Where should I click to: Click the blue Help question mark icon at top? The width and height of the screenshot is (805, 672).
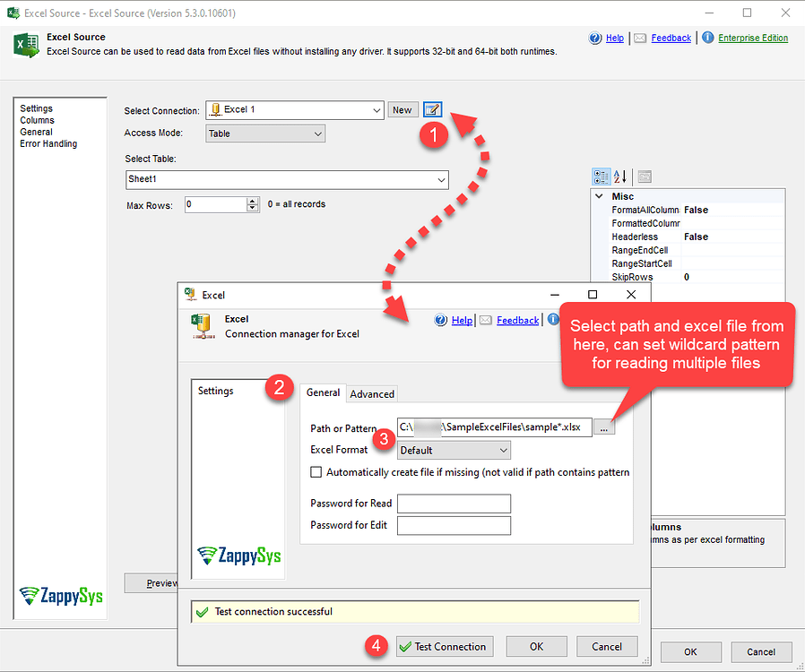(595, 38)
